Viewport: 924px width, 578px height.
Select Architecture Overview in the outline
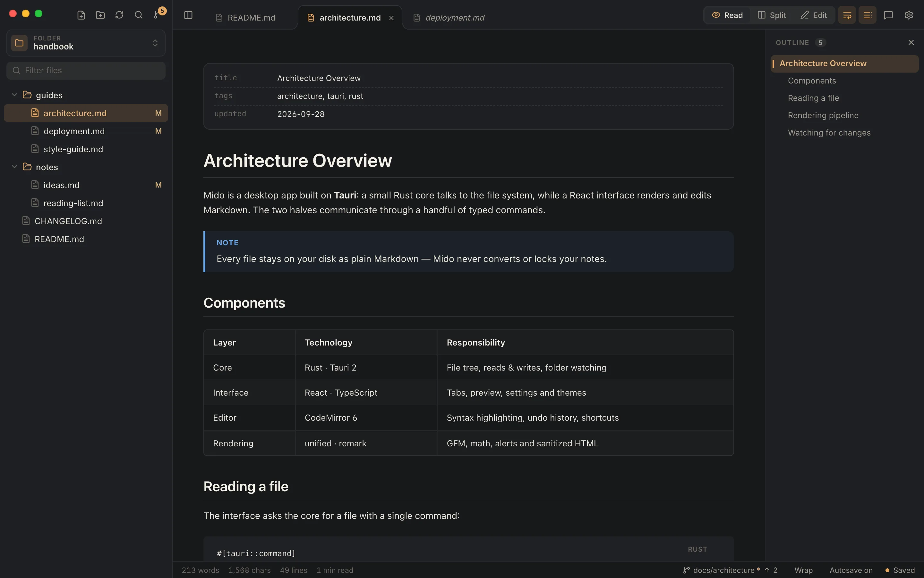(x=844, y=64)
